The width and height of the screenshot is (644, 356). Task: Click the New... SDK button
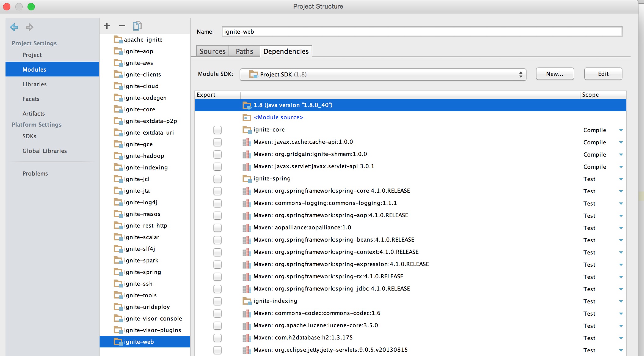pyautogui.click(x=554, y=74)
